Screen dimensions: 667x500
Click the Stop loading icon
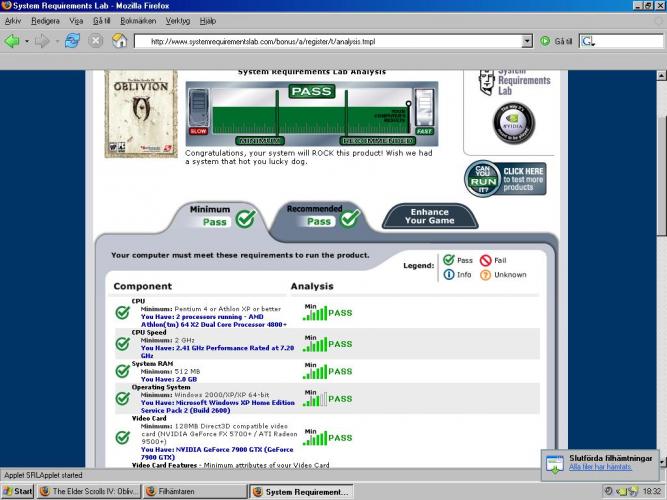(x=96, y=41)
